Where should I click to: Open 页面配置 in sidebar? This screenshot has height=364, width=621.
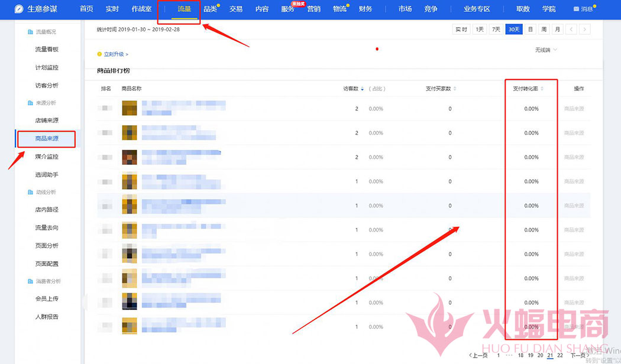tap(47, 264)
